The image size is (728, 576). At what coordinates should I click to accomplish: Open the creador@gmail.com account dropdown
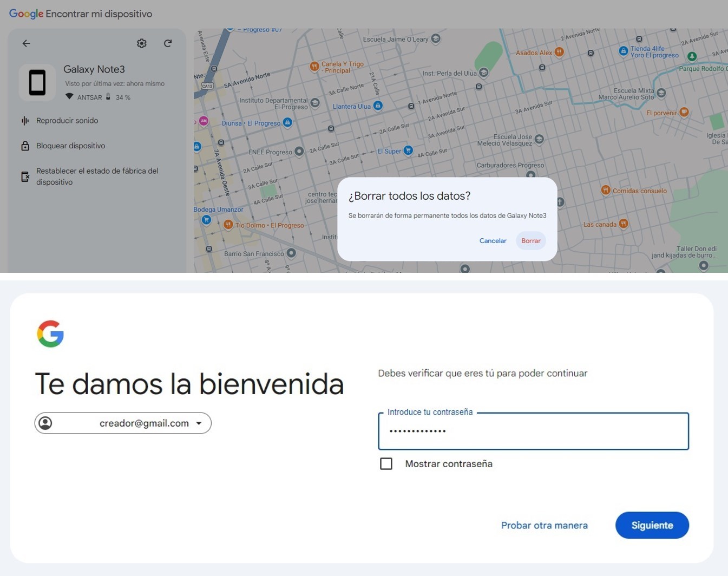click(x=123, y=423)
